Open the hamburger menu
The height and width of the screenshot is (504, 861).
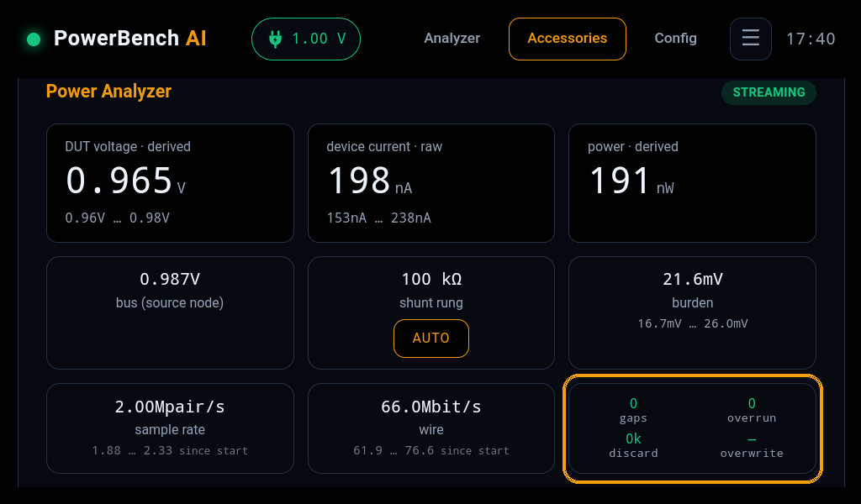coord(750,39)
